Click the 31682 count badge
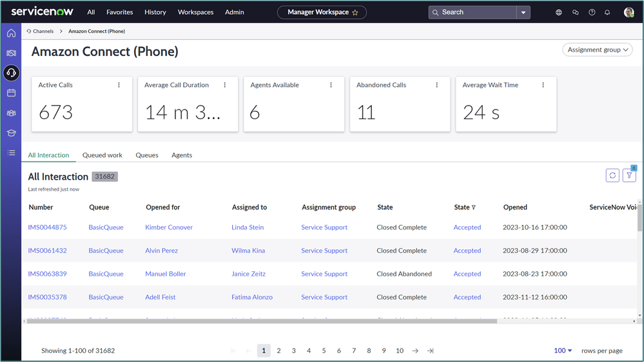 point(104,176)
